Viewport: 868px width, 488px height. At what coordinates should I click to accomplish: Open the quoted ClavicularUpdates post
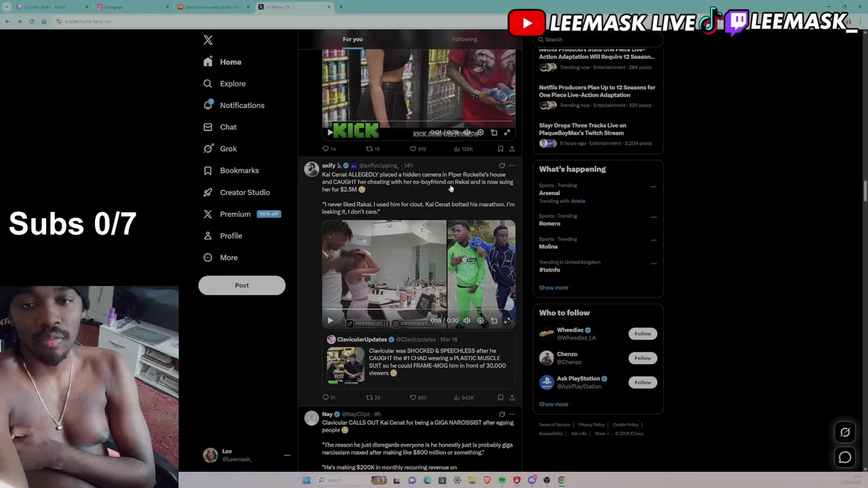click(418, 360)
